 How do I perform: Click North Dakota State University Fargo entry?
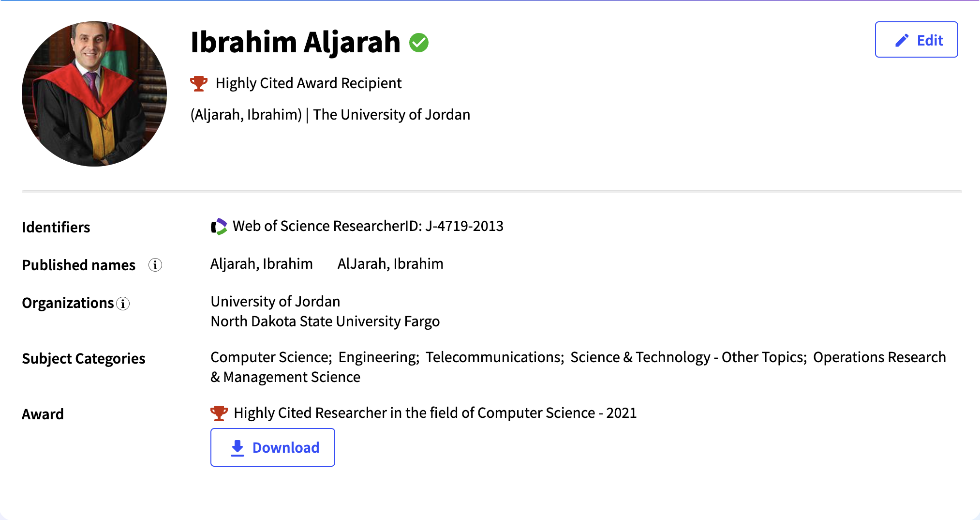[x=325, y=321]
